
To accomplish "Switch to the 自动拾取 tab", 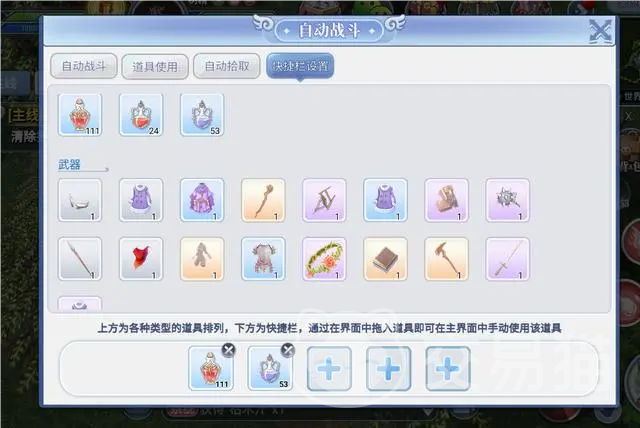I will coord(227,66).
